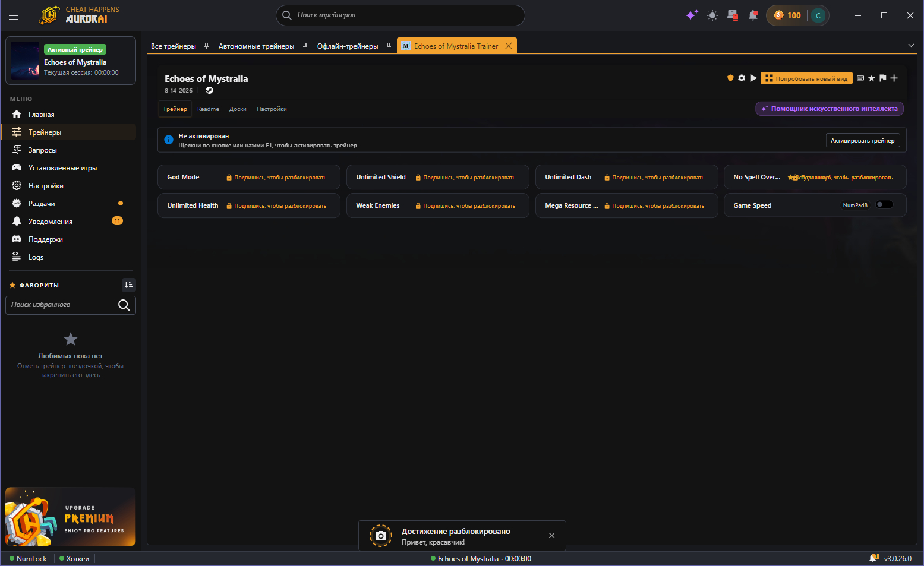Add the trainer to favorites with the header star
Screen dimensions: 924x566
pos(872,78)
